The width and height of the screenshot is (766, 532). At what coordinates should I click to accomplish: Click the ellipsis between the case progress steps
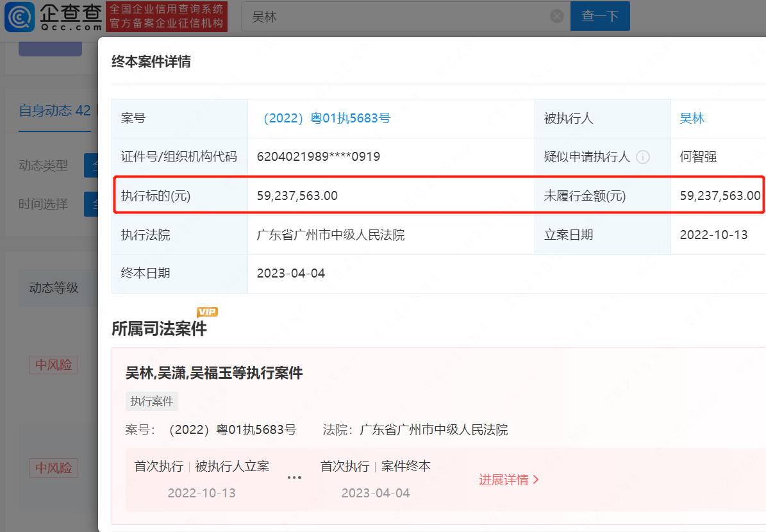coord(294,478)
